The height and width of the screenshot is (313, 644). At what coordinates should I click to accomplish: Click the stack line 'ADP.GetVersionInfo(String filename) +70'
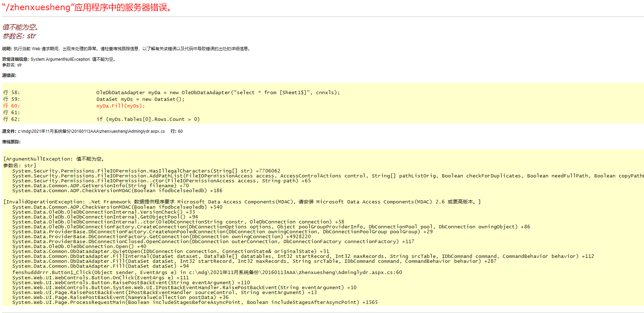(100, 186)
